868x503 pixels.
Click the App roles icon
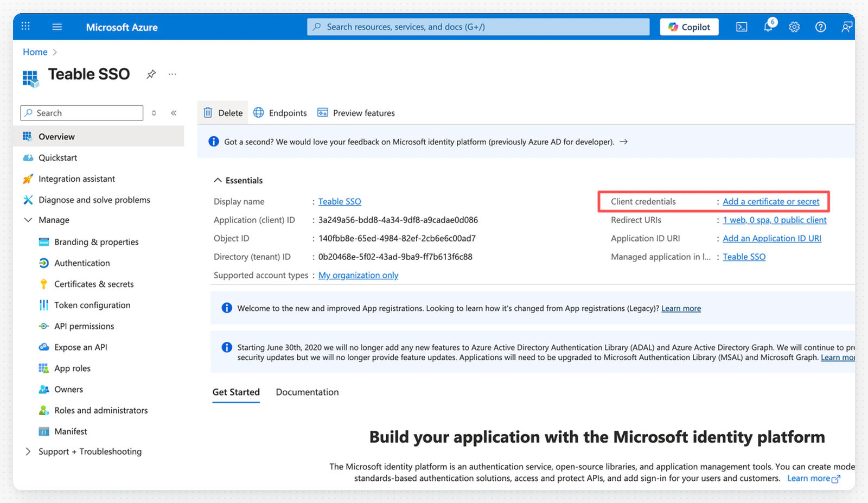click(44, 368)
